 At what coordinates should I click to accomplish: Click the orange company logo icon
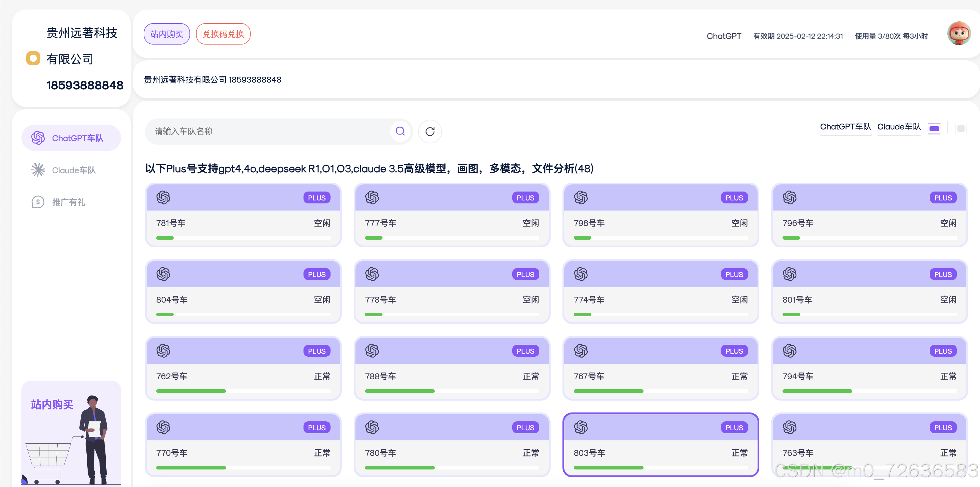33,58
